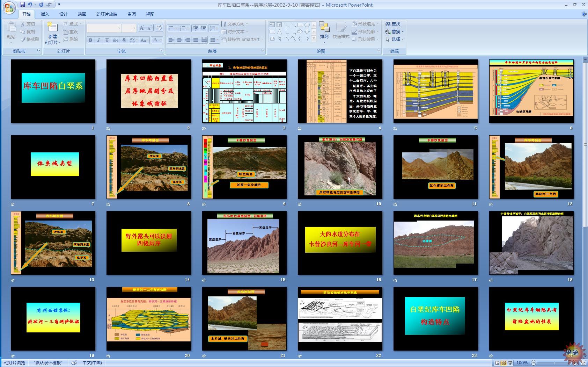Delete slide with the 删除 button
The image size is (588, 367).
click(71, 39)
